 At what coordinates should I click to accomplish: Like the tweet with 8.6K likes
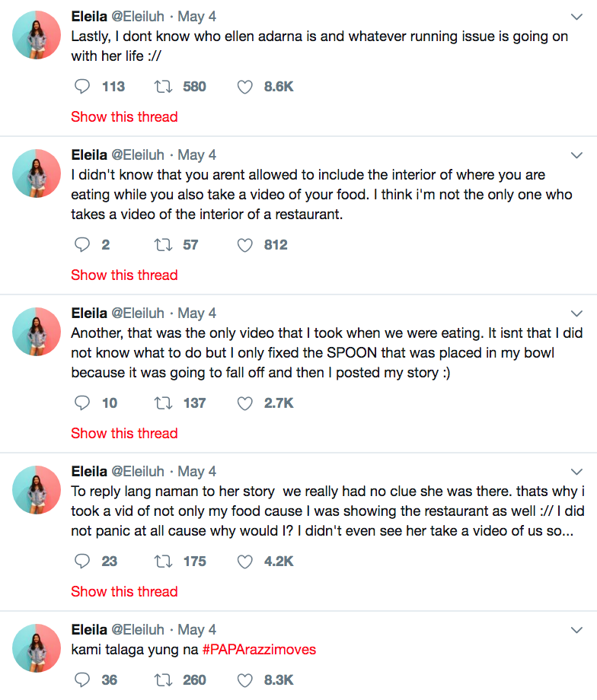244,87
